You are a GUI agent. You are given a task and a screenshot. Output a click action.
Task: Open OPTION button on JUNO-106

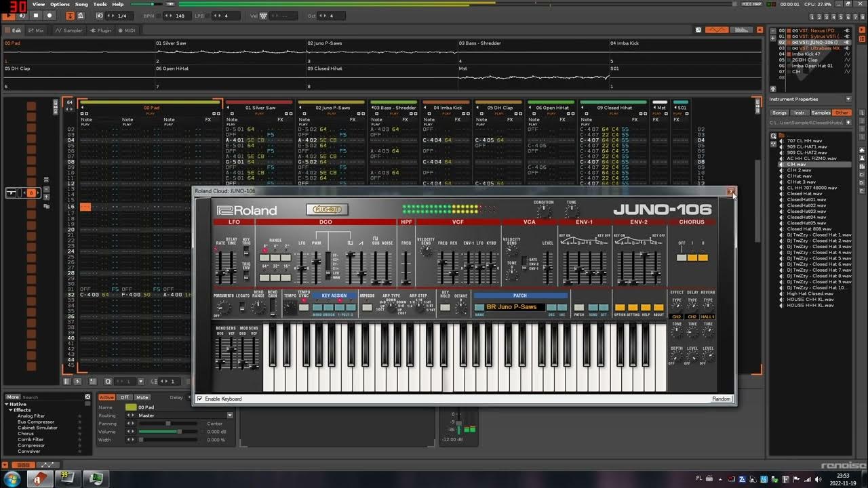619,307
